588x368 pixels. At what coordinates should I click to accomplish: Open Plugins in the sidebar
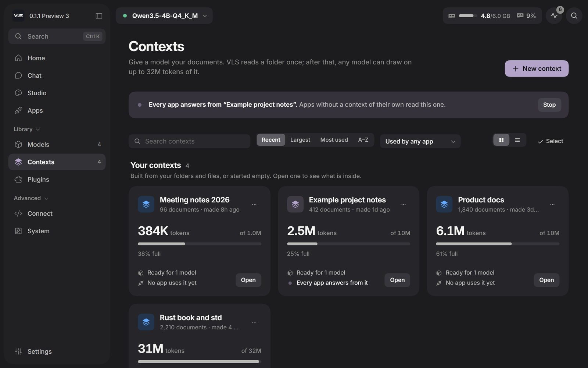coord(57,180)
